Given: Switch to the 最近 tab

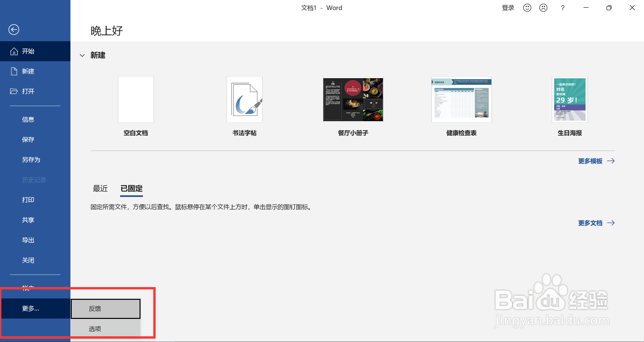Looking at the screenshot, I should [100, 189].
